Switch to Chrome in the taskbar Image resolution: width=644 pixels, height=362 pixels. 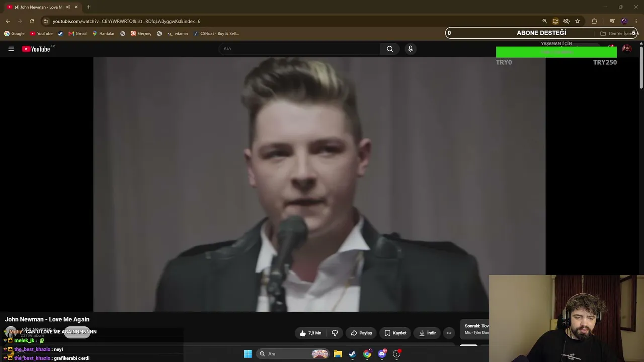click(x=367, y=354)
